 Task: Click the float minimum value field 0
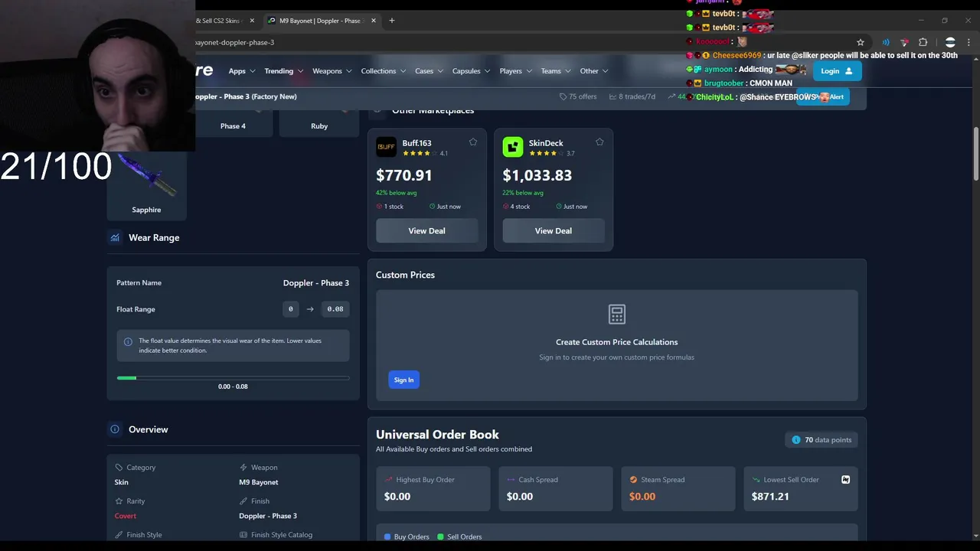[x=290, y=309]
